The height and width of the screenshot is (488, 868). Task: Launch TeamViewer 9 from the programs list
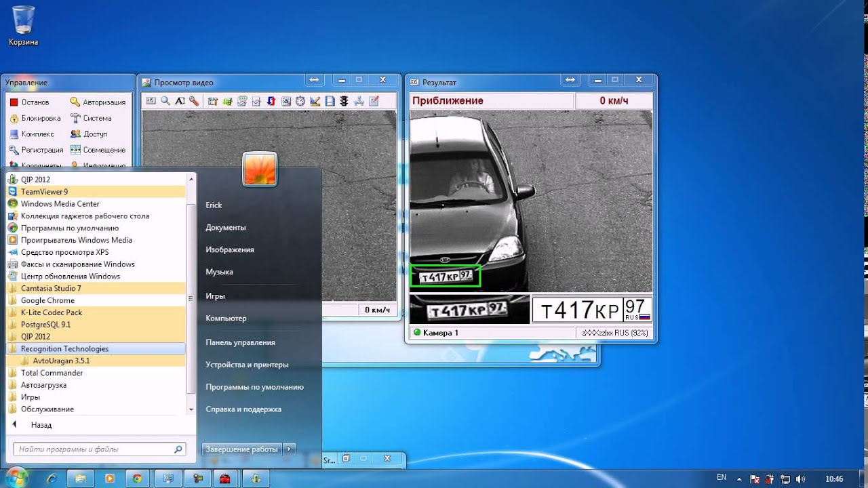96,192
